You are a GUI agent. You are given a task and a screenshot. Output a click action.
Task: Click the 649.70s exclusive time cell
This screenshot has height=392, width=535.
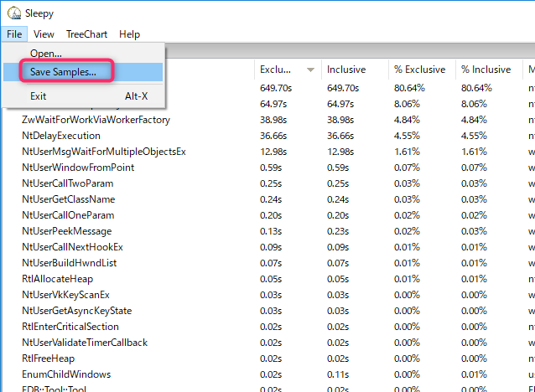coord(276,88)
